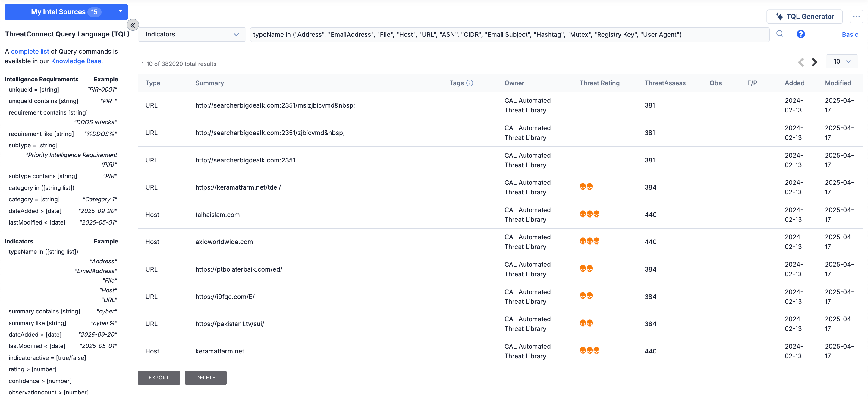This screenshot has width=868, height=399.
Task: Sort by Owner column header
Action: click(x=514, y=83)
